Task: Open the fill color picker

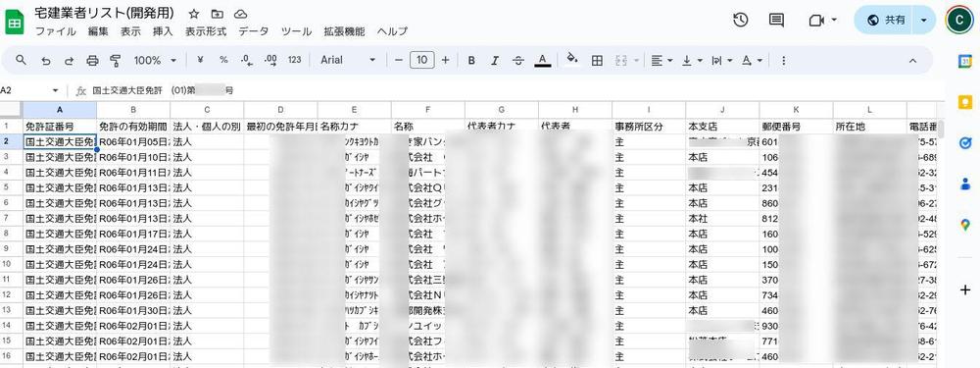Action: tap(572, 60)
